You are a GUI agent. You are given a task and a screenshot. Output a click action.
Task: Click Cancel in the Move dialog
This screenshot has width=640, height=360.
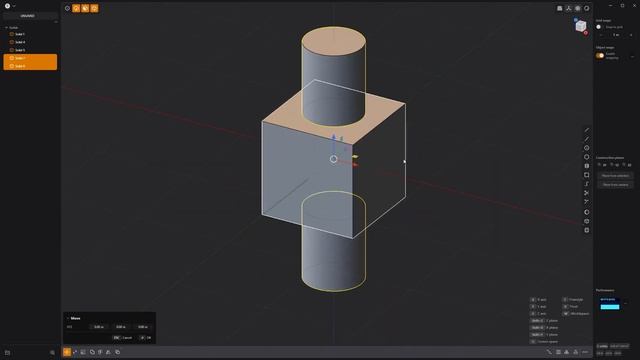(x=122, y=338)
